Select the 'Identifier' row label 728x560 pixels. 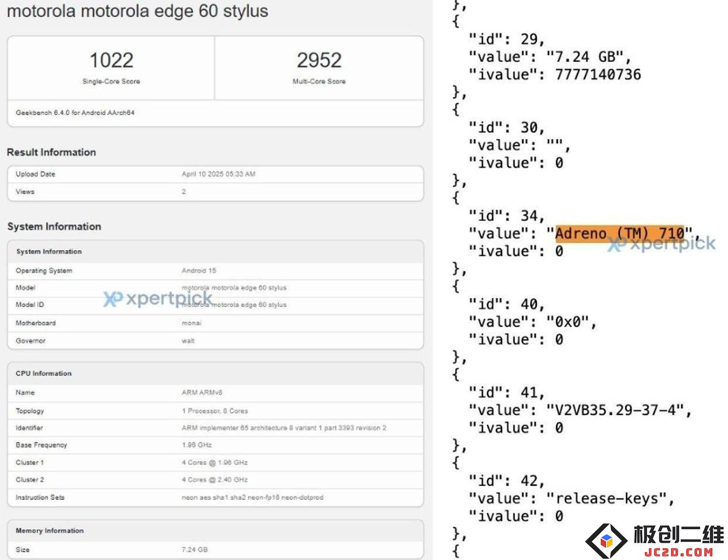click(29, 428)
